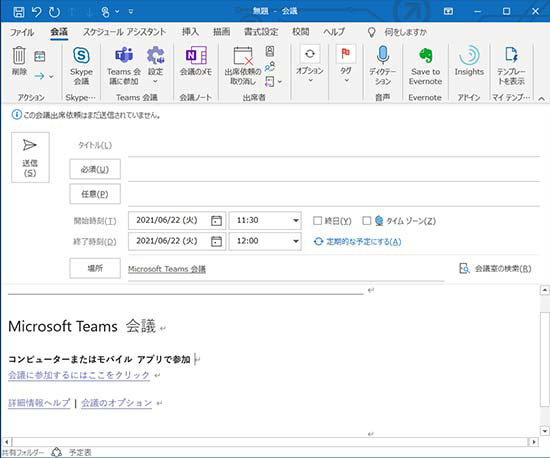
Task: Collapse the ribbon with chevron
Action: pos(542,99)
